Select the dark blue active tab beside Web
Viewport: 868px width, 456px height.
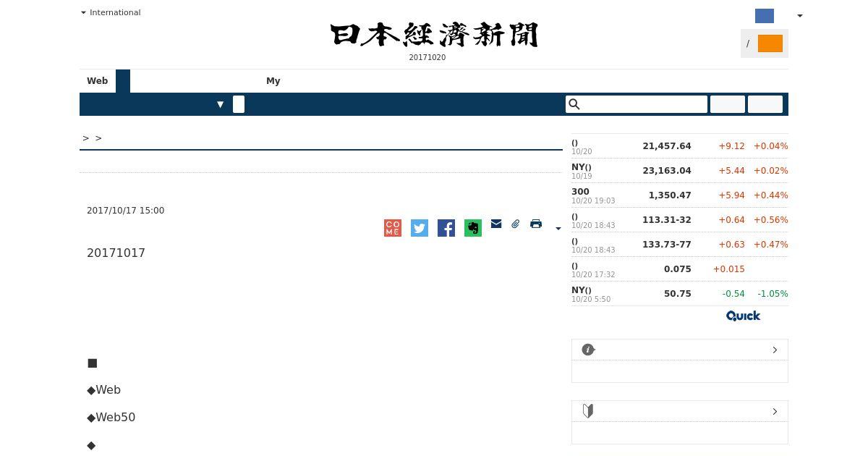123,81
